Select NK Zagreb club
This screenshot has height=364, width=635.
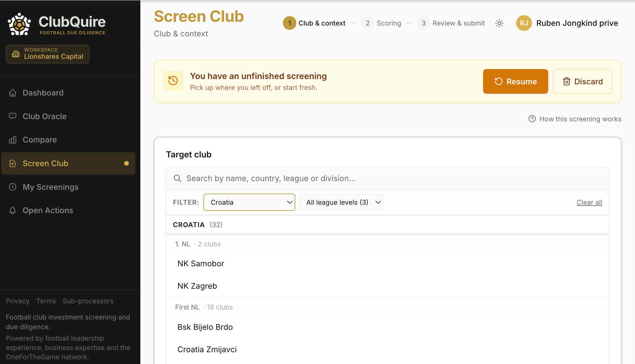[388, 286]
